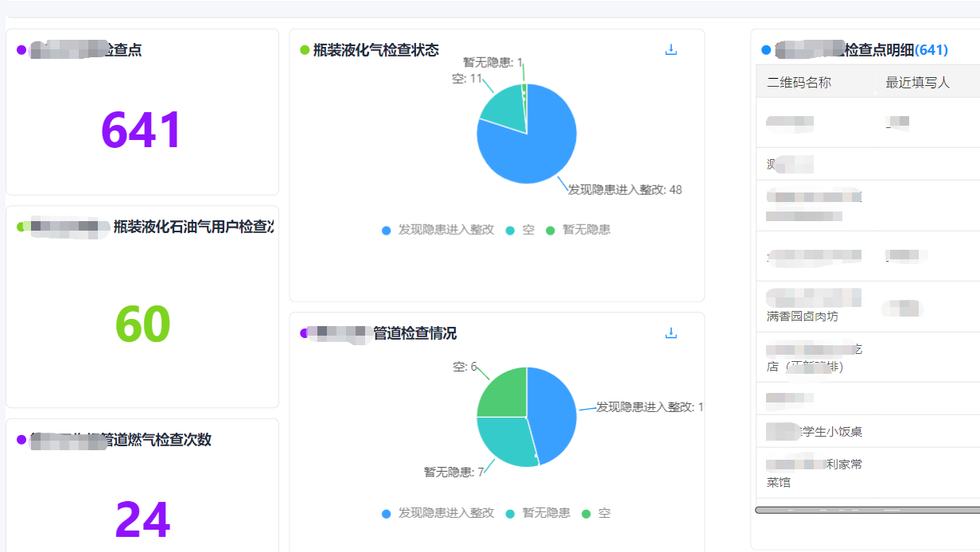Click the green dot beside 瓶装液化石油气用户检查 title
Image resolution: width=980 pixels, height=552 pixels.
[19, 227]
